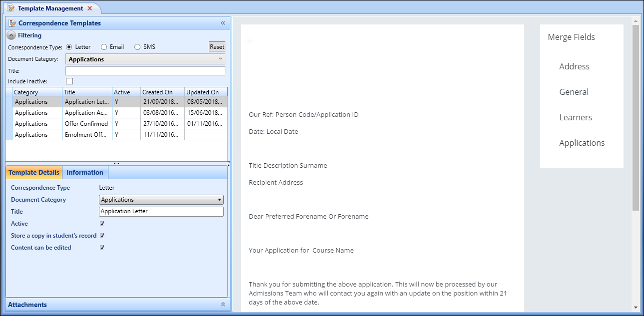Sort by the Created On column header

pos(162,92)
